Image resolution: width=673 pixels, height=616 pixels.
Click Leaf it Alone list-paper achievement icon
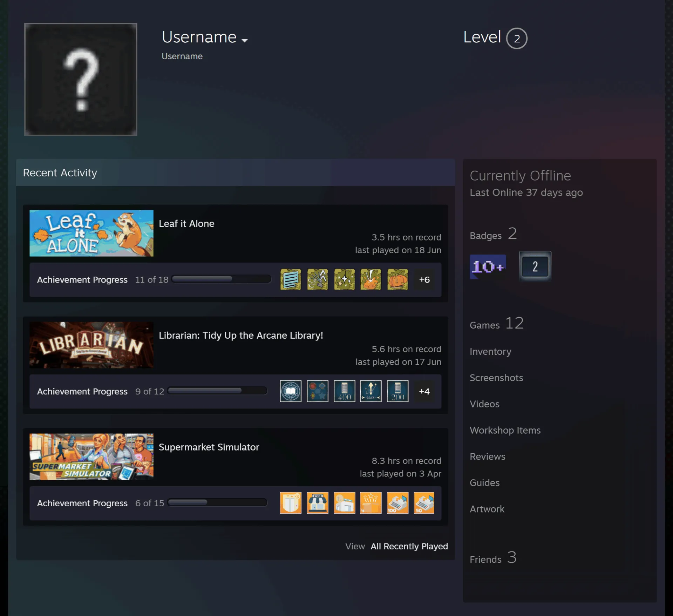[291, 279]
